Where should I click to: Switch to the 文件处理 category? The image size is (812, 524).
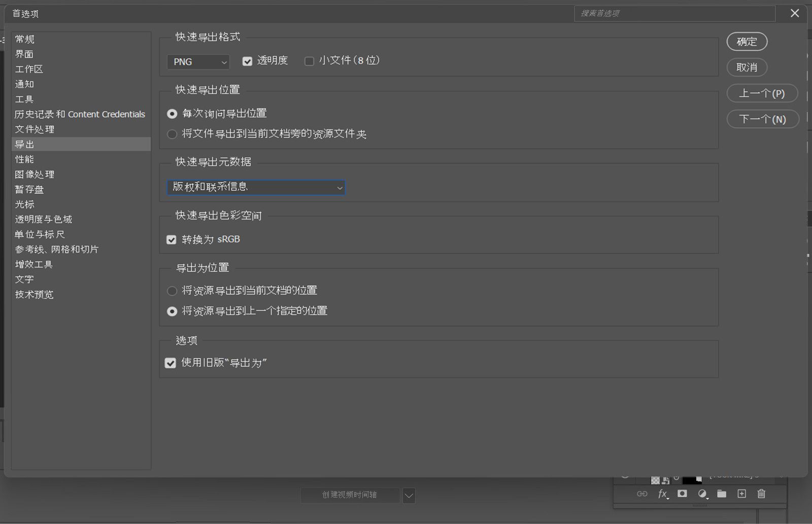coord(81,129)
